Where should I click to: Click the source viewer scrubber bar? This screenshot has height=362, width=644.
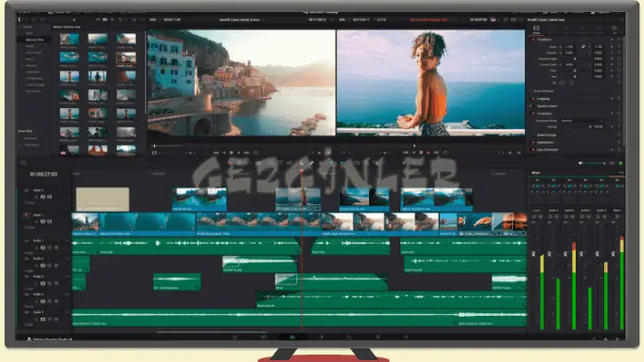[x=242, y=146]
